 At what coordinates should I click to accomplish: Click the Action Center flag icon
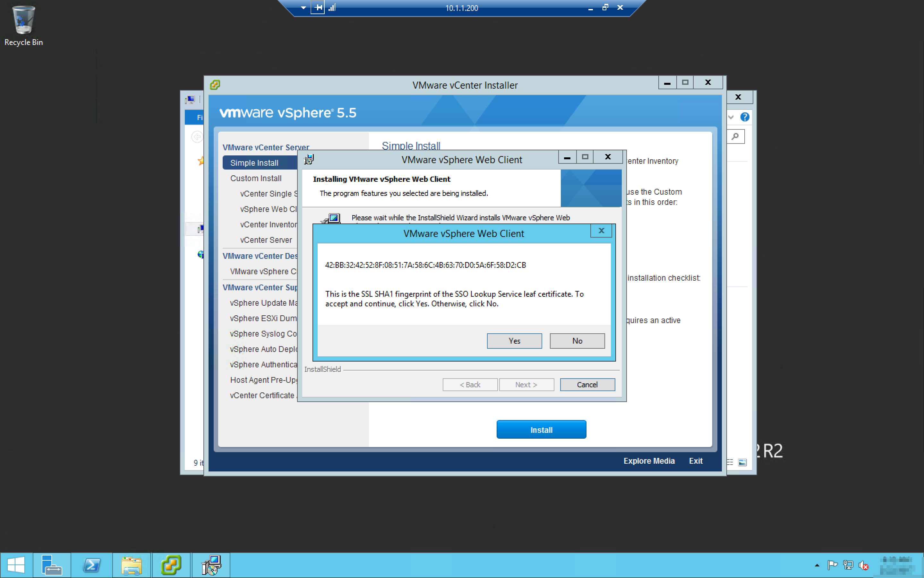pos(832,565)
